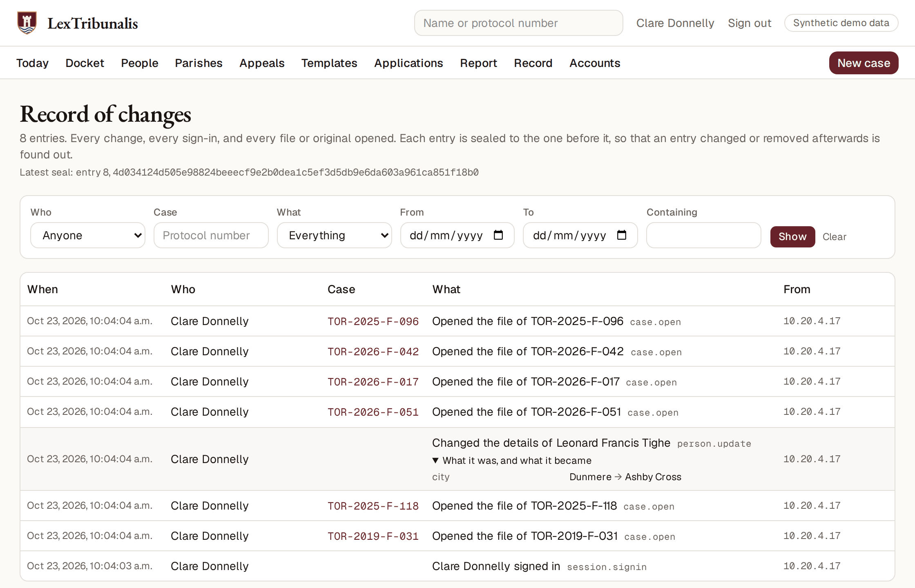This screenshot has height=588, width=915.
Task: Open the Templates tab
Action: [329, 63]
